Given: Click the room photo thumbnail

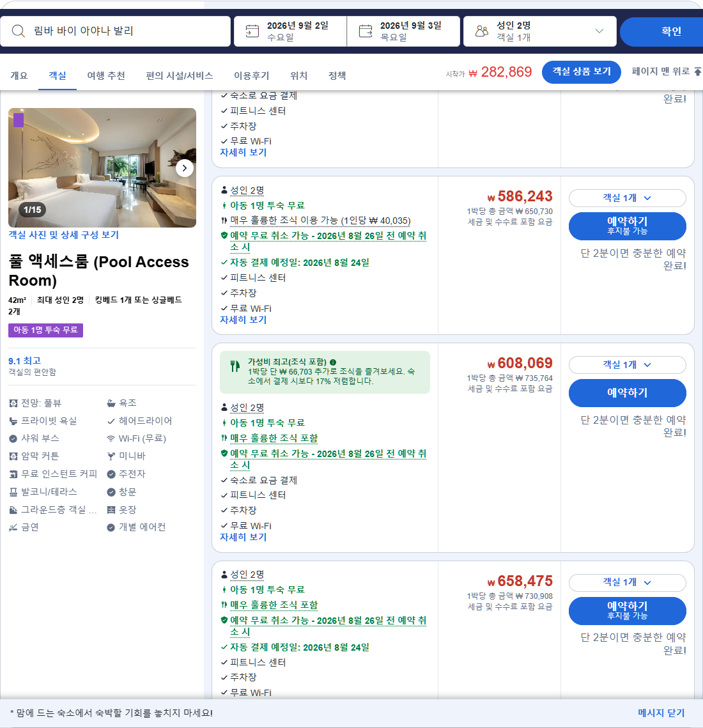Looking at the screenshot, I should click(102, 167).
